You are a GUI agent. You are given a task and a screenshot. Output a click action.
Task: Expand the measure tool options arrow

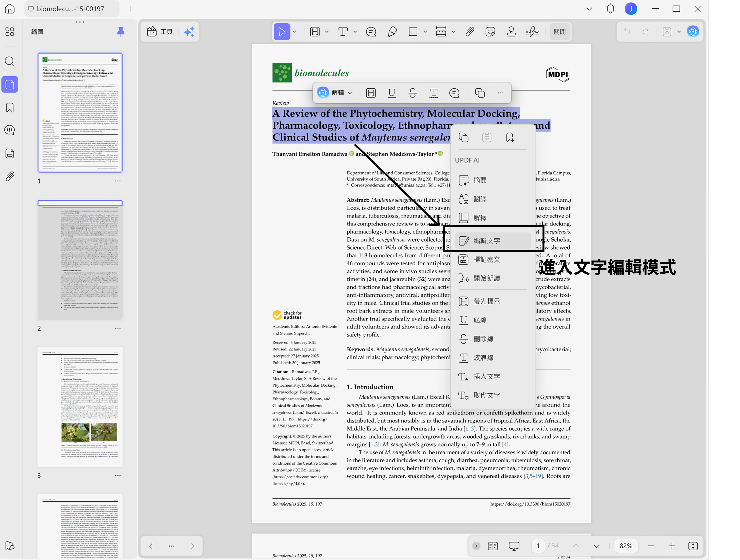453,32
